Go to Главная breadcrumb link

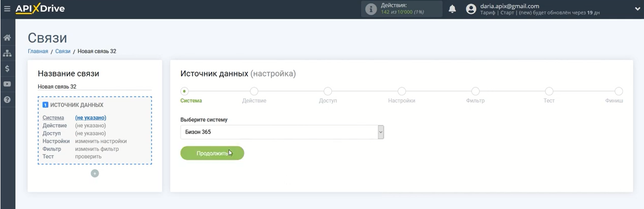[38, 51]
